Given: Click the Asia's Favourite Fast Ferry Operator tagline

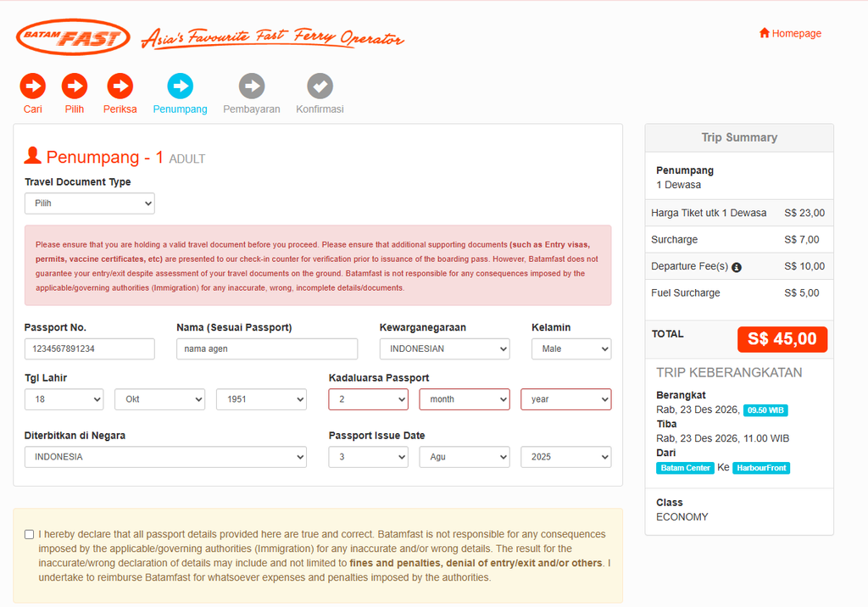Looking at the screenshot, I should point(272,38).
